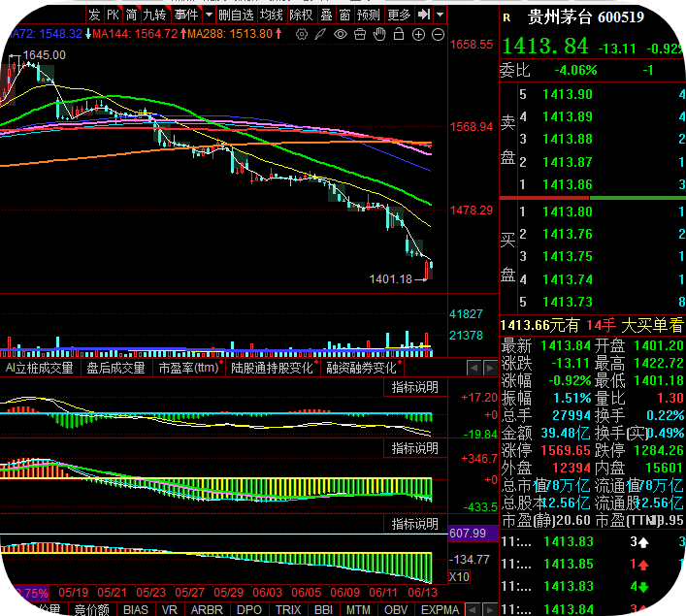Open the 更多 more menu
The height and width of the screenshot is (616, 686).
(399, 15)
